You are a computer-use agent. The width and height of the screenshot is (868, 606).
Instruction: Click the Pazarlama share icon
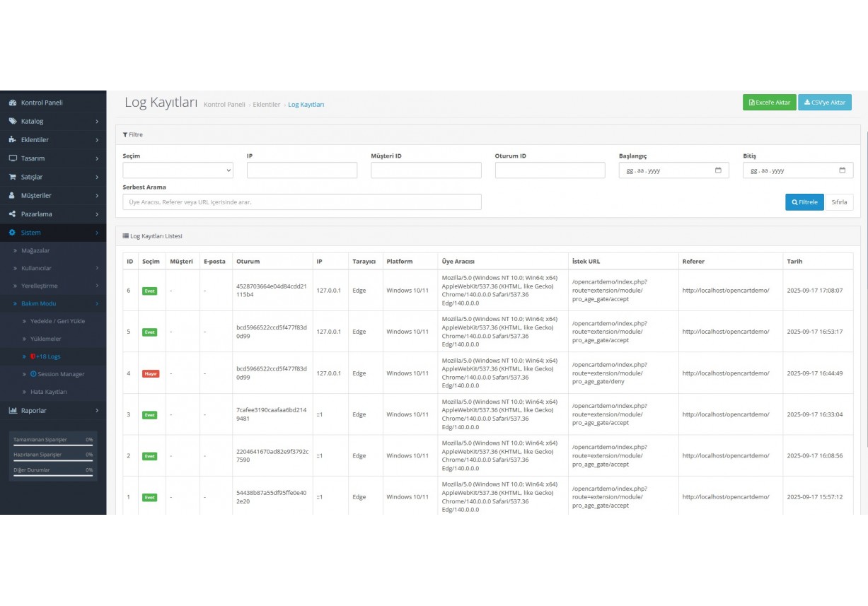(x=13, y=214)
